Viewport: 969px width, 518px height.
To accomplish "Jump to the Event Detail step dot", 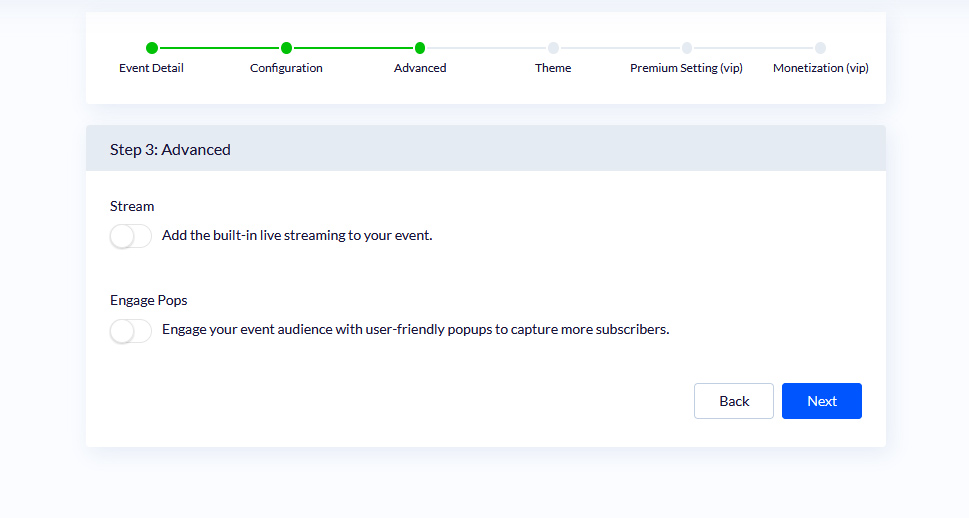I will click(x=151, y=48).
